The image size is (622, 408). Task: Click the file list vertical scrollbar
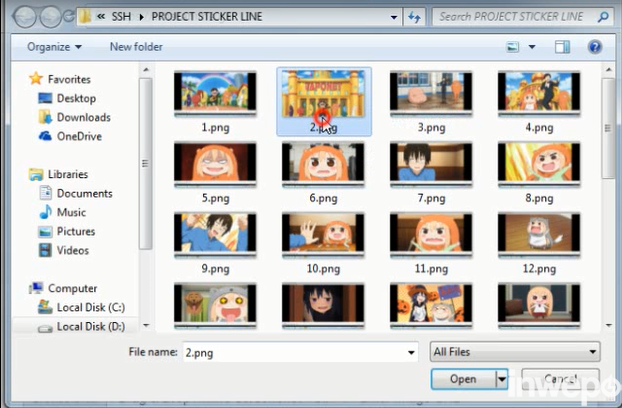pos(608,128)
